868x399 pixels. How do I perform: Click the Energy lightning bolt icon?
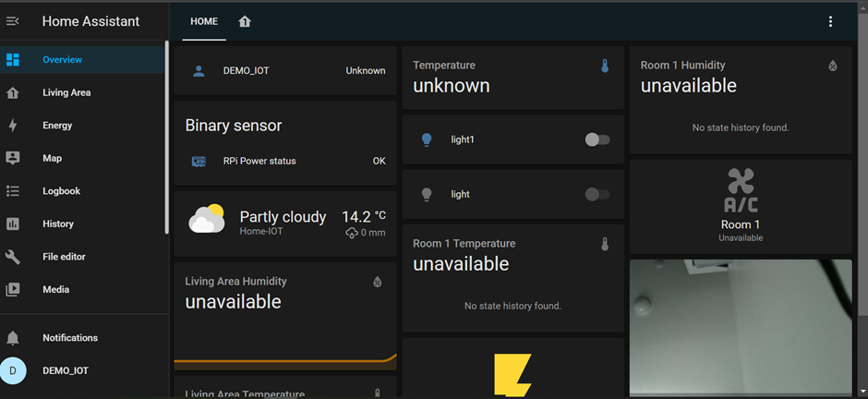pos(12,126)
